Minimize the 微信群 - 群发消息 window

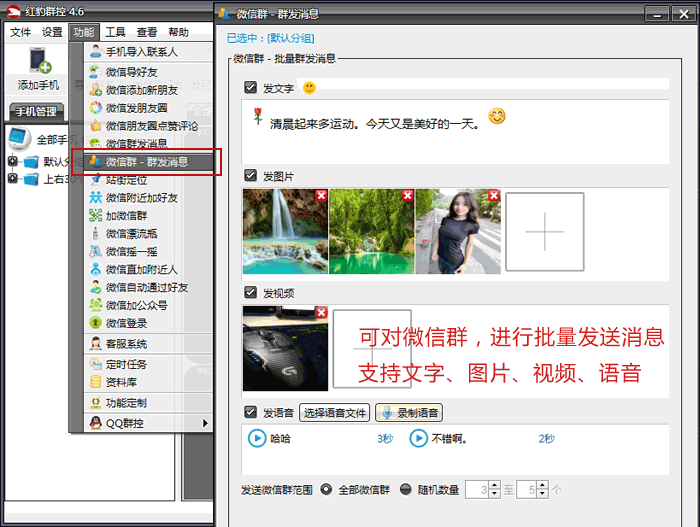tap(657, 14)
